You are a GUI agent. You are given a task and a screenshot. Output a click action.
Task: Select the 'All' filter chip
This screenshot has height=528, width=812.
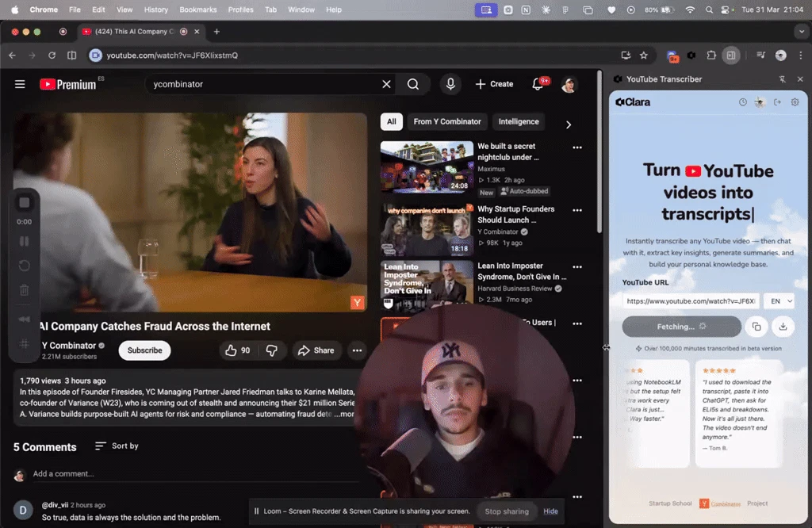(x=392, y=121)
